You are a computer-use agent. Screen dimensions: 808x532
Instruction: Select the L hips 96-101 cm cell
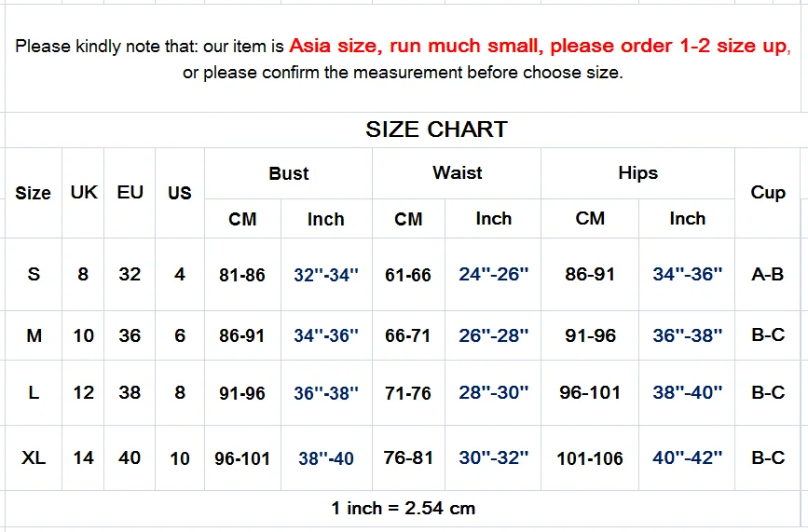pyautogui.click(x=590, y=393)
